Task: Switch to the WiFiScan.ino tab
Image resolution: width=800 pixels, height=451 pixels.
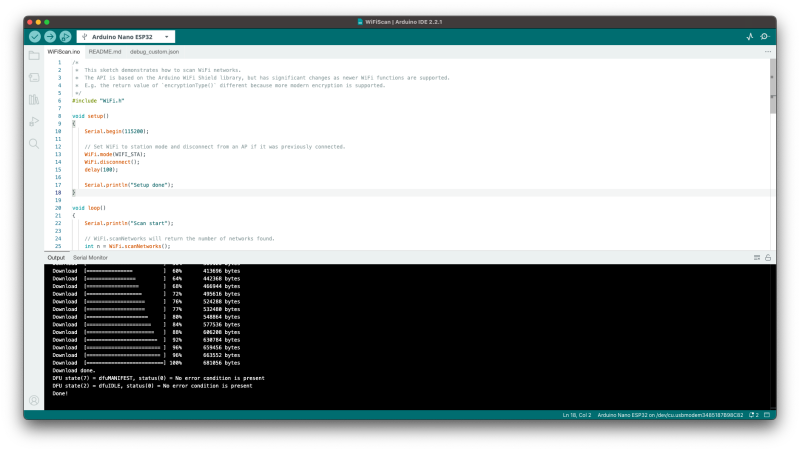Action: [x=64, y=52]
